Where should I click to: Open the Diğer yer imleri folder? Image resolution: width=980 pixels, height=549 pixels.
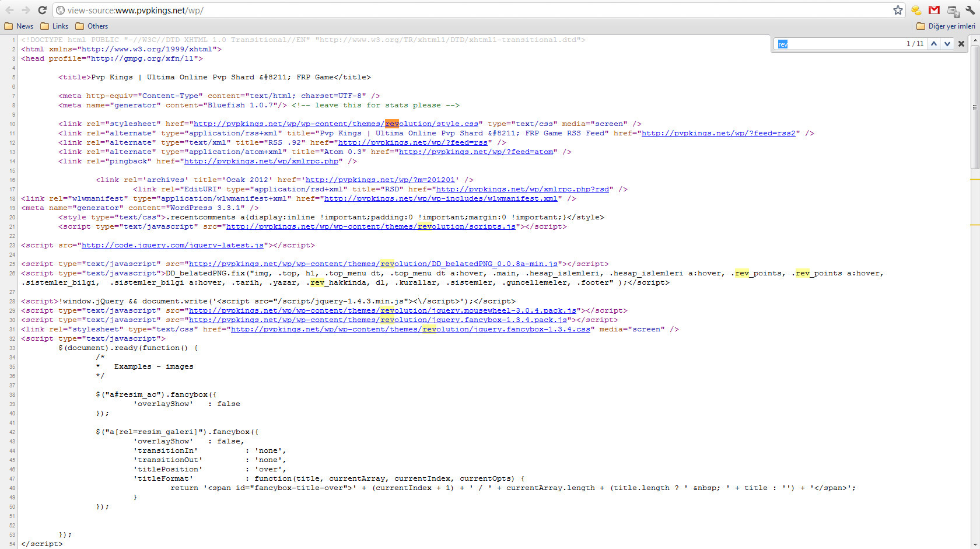pyautogui.click(x=946, y=26)
